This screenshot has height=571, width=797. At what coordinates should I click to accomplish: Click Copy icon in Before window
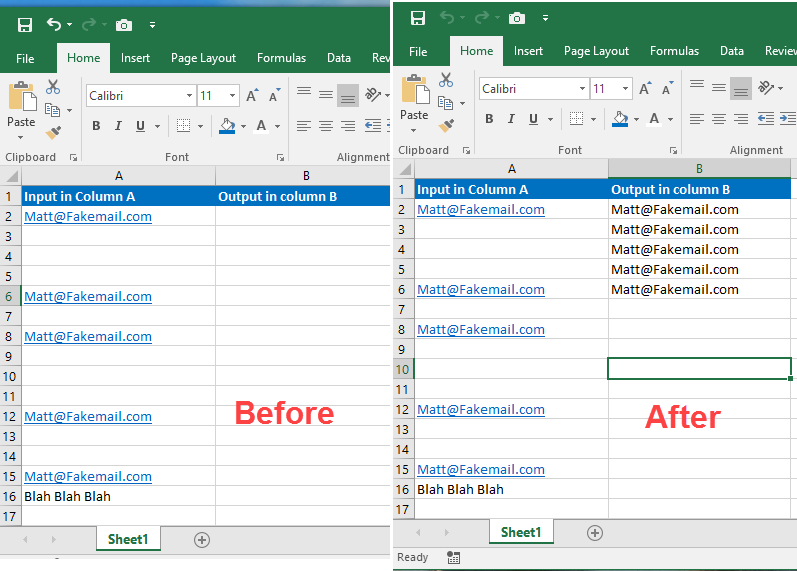pyautogui.click(x=52, y=110)
